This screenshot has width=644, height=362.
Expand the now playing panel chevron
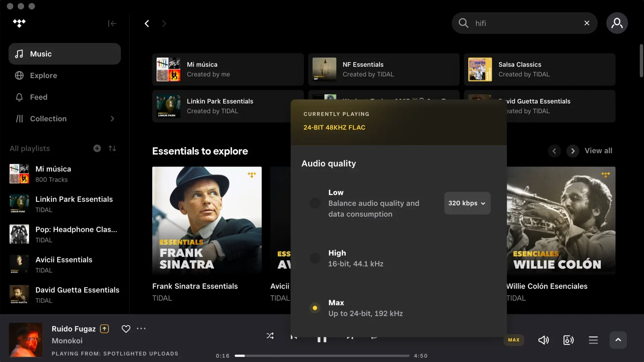pos(618,340)
